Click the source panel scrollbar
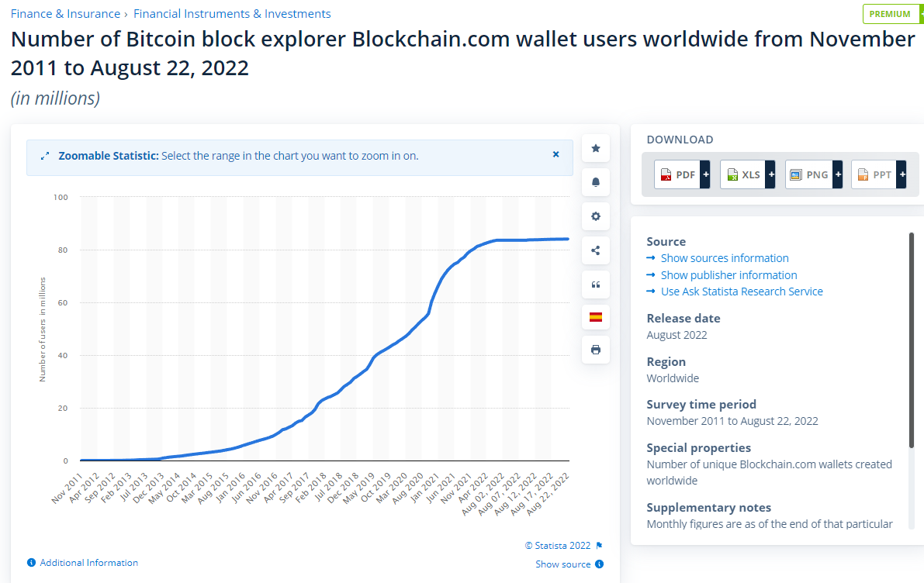924x583 pixels. (x=912, y=340)
